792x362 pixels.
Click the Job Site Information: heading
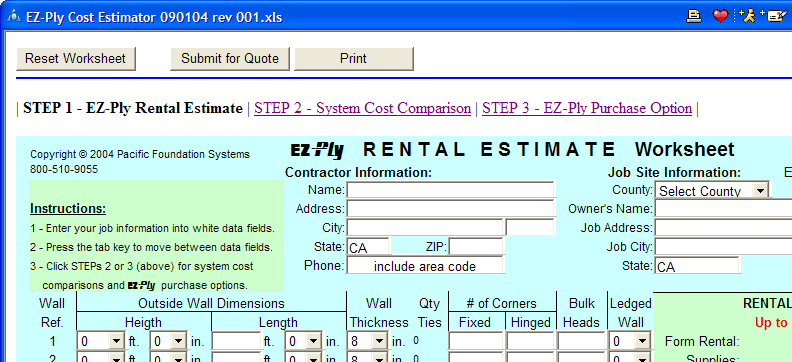click(x=674, y=173)
